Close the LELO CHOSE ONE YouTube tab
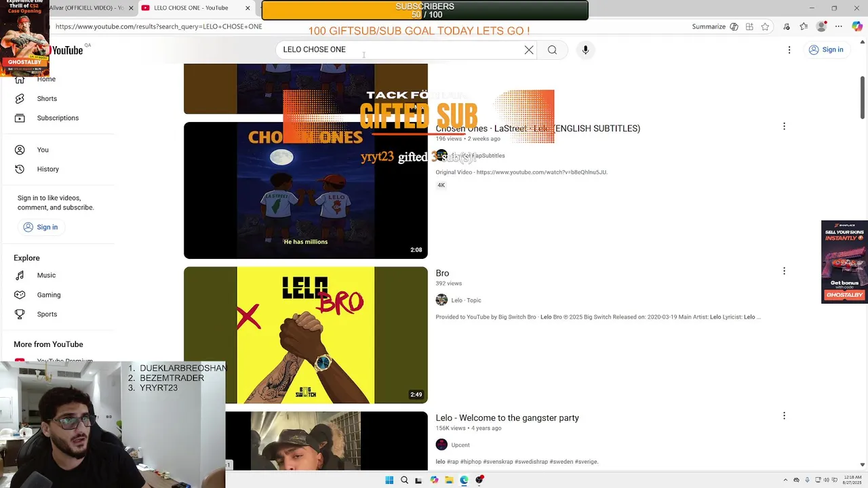This screenshot has width=868, height=488. click(x=248, y=8)
